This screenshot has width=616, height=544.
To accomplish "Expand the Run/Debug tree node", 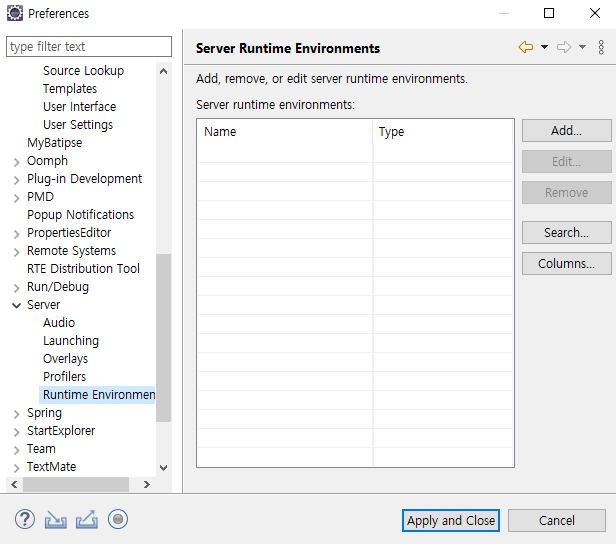I will tap(17, 287).
